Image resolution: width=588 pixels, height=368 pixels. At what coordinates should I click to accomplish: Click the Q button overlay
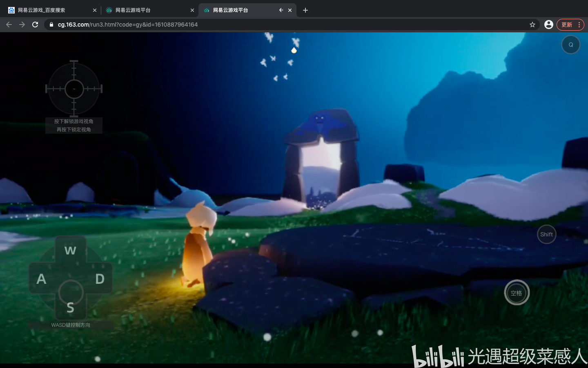click(571, 45)
